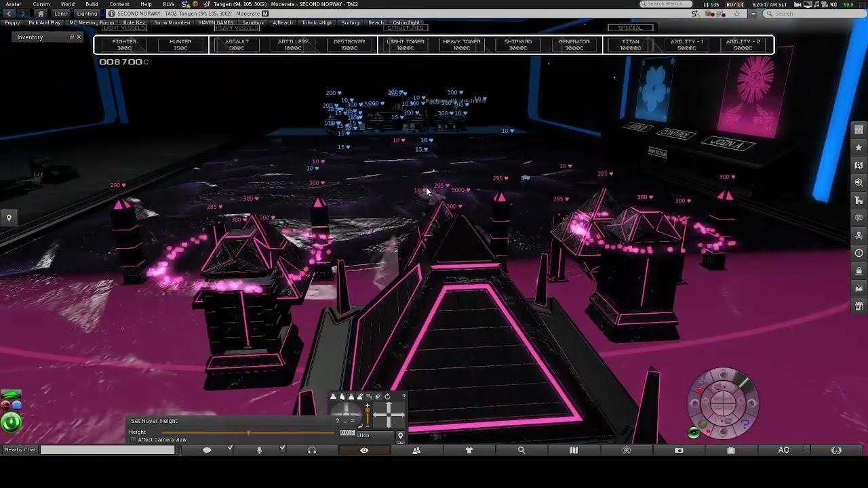Click the Land button in navigation bar
This screenshot has height=488, width=868.
click(x=61, y=14)
